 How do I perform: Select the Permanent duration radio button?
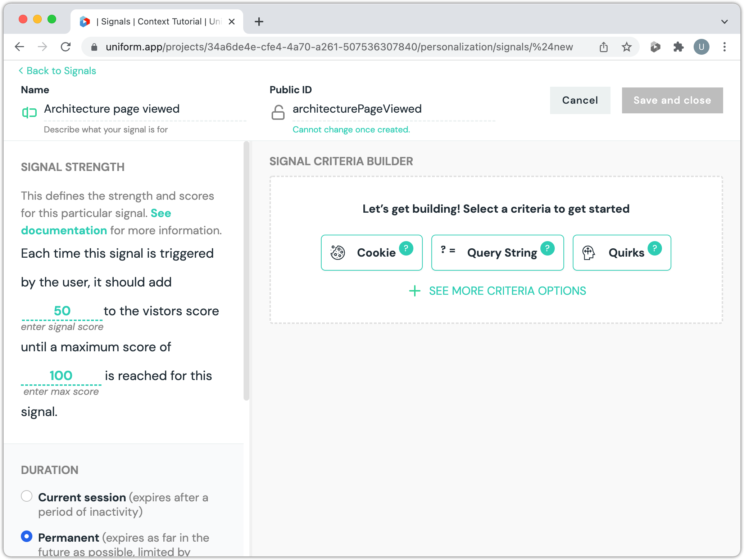pos(27,536)
